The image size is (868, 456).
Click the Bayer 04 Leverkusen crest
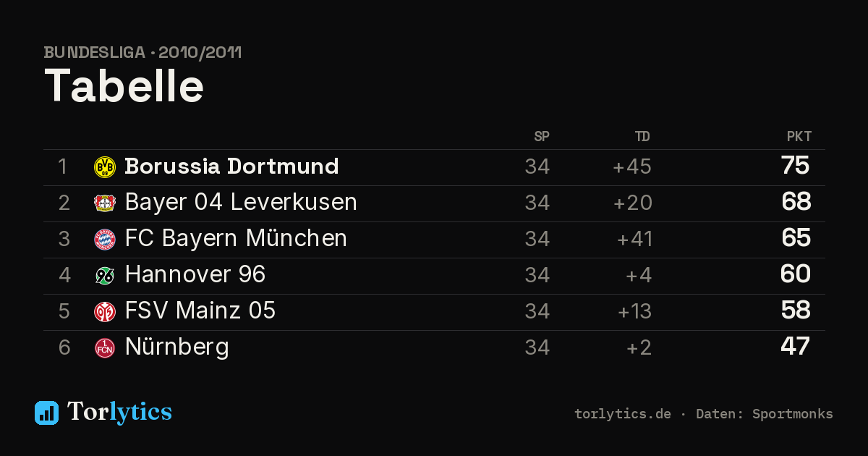105,203
